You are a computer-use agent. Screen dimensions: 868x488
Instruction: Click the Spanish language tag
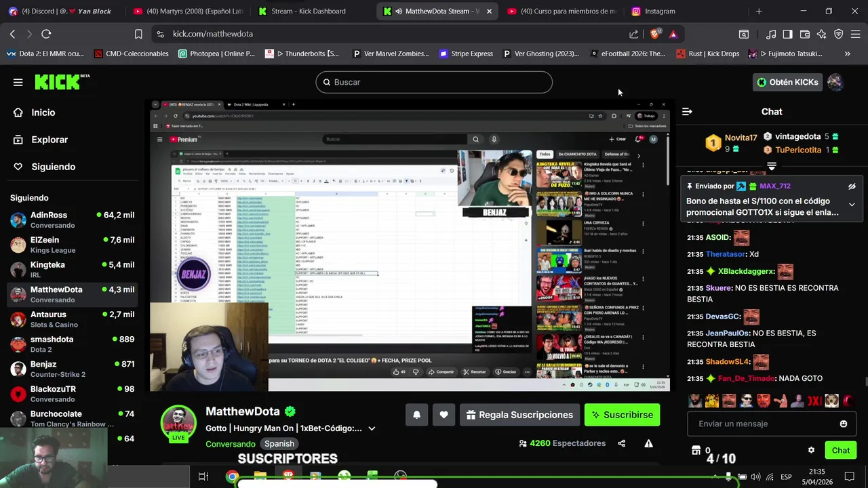(x=279, y=444)
